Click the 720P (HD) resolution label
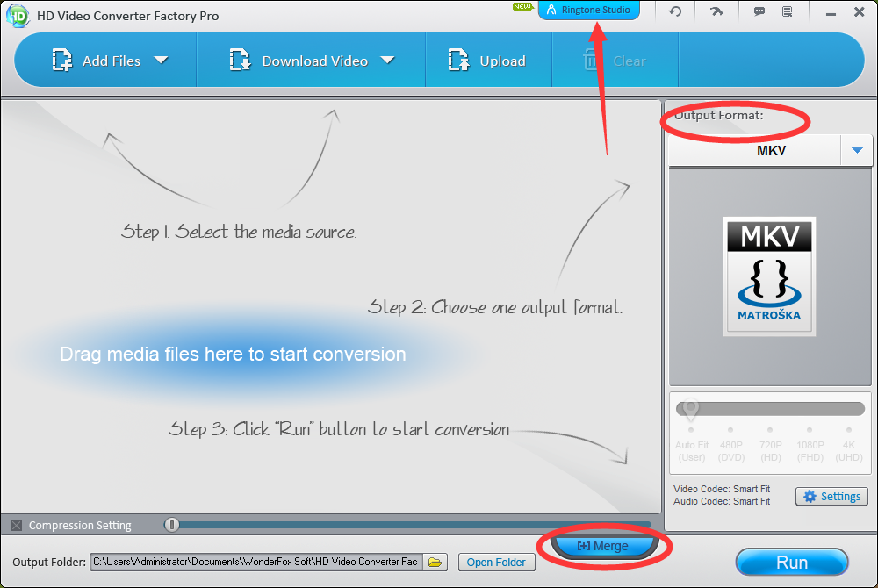878x588 pixels. (771, 451)
